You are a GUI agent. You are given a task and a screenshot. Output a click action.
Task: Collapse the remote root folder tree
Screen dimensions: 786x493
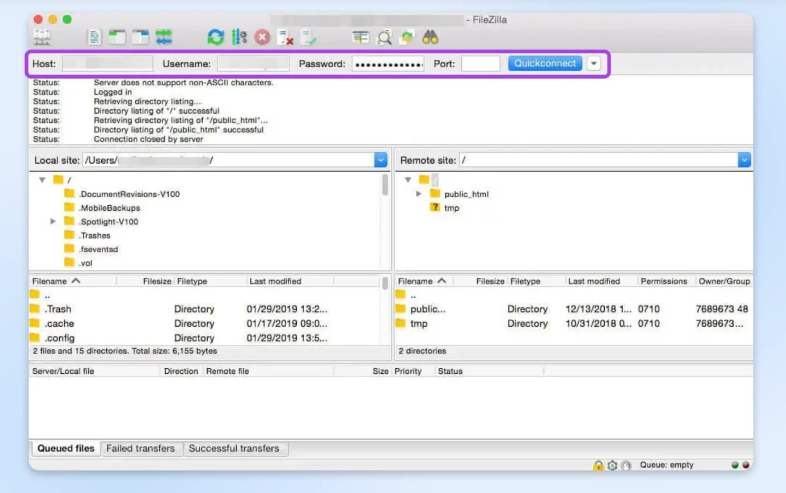click(408, 180)
